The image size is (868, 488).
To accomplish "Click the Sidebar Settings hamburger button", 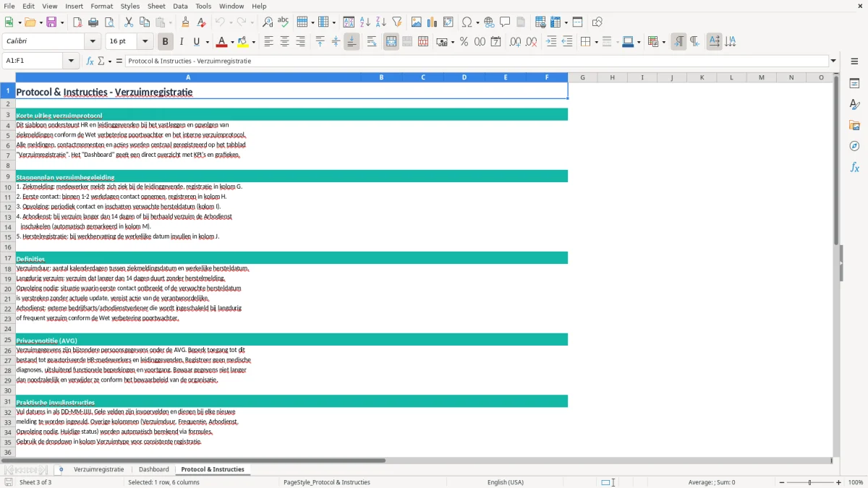I will 854,61.
